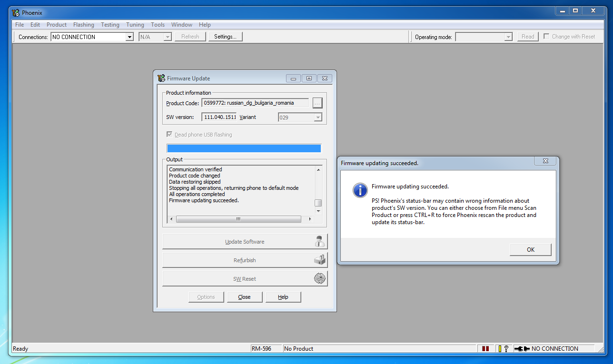Click the RM-596 status bar entry

pyautogui.click(x=266, y=349)
